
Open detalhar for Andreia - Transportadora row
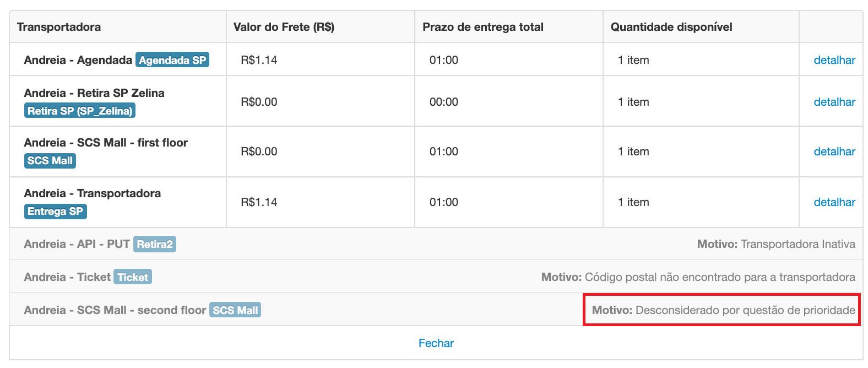pos(834,202)
